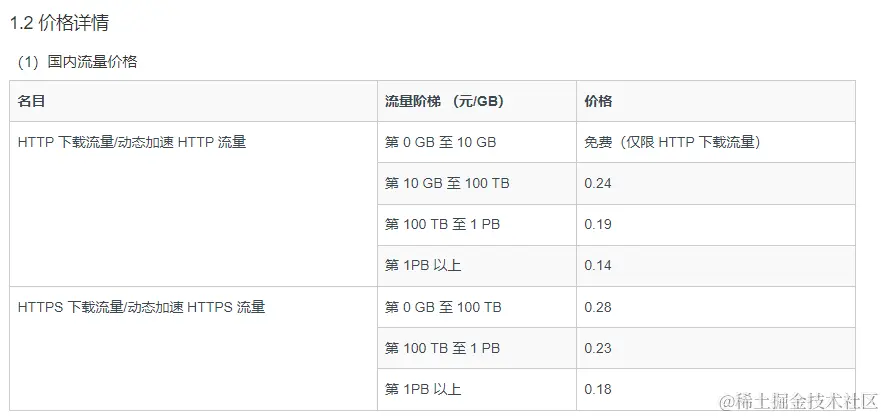The image size is (885, 418).
Task: Select the 第 0 GB 至 10 GB tier cell
Action: 477,142
